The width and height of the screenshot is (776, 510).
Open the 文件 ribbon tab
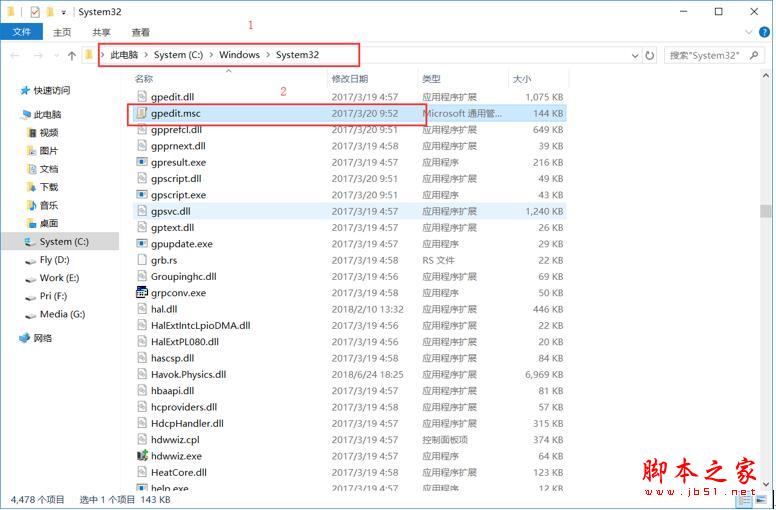click(x=21, y=32)
